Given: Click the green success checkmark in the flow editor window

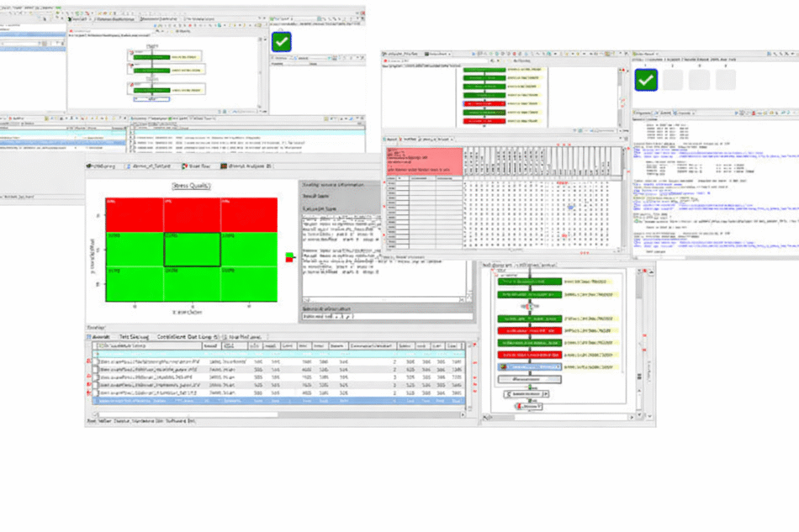Looking at the screenshot, I should (281, 40).
